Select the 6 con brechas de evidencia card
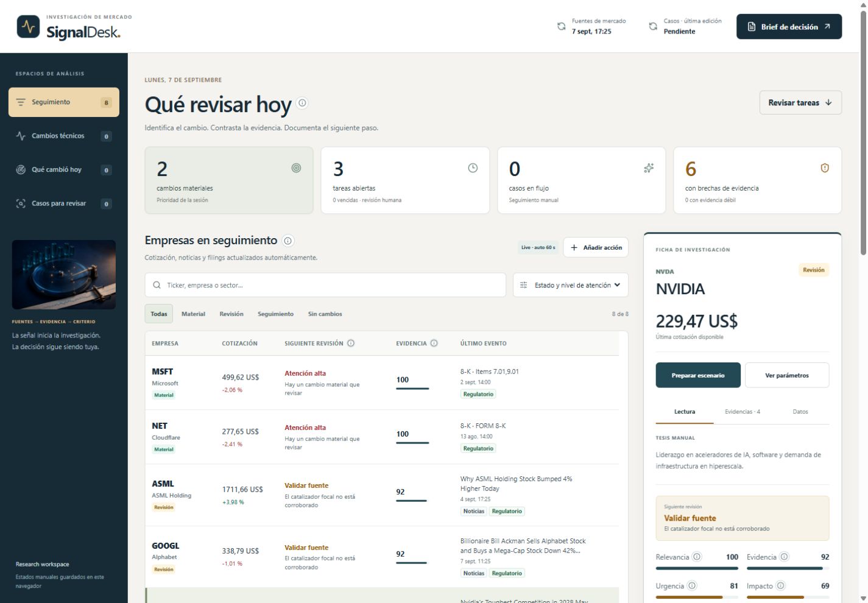The image size is (868, 603). (758, 180)
